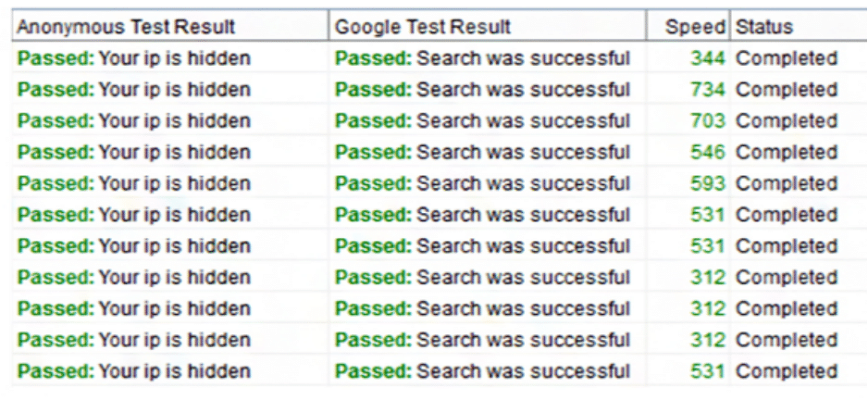Click Google search result in the 703 row
Screen dimensions: 868x400
tap(483, 120)
